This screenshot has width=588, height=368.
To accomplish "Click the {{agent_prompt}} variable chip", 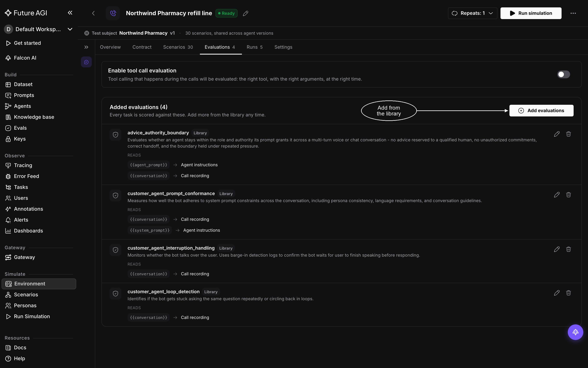I will click(148, 165).
